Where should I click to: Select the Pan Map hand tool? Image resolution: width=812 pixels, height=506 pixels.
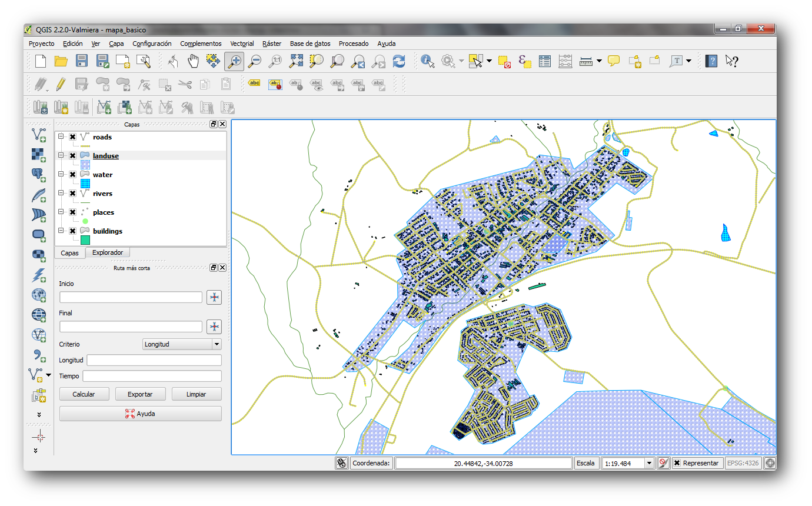click(193, 61)
